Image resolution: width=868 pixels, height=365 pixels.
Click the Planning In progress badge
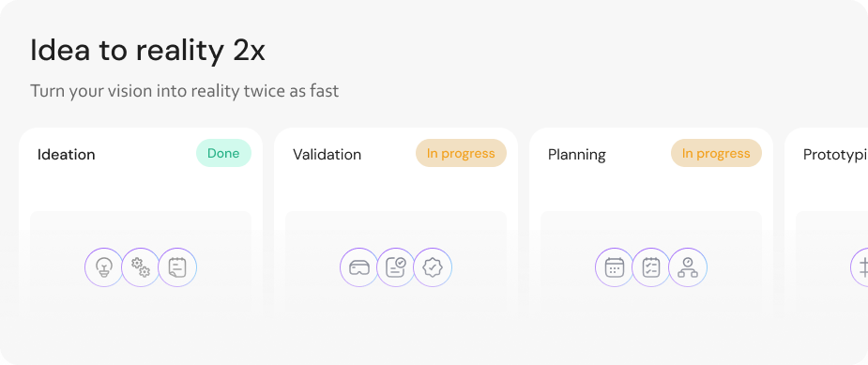coord(716,154)
